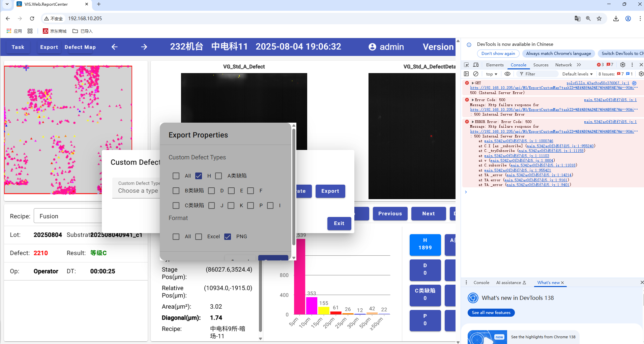Click the right arrow navigation icon
Viewport: 644px width, 344px height.
coord(144,47)
